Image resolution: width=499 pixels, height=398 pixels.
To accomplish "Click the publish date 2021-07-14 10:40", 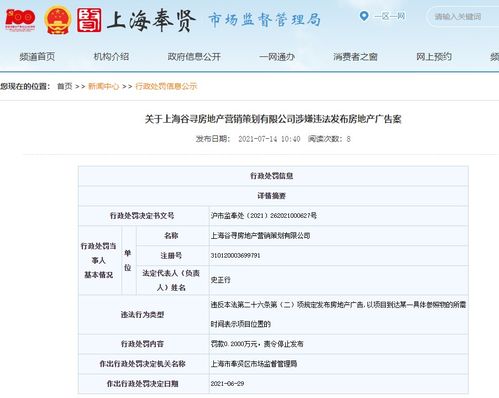I will [269, 139].
